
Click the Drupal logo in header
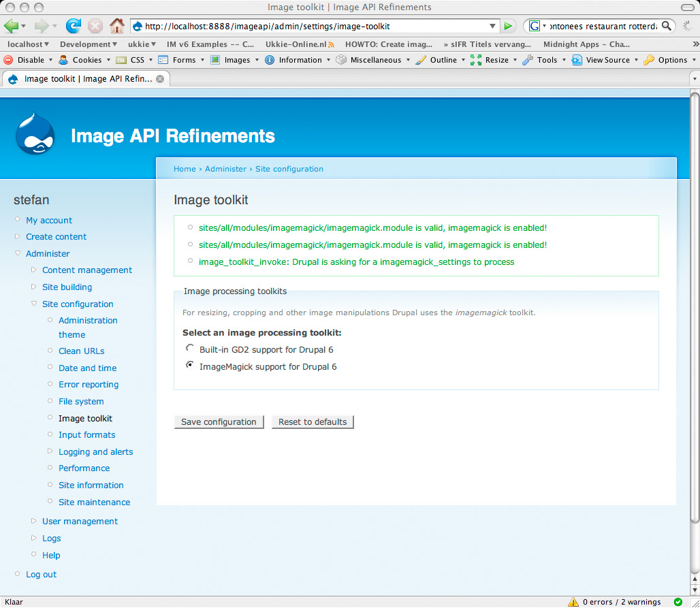pos(35,135)
